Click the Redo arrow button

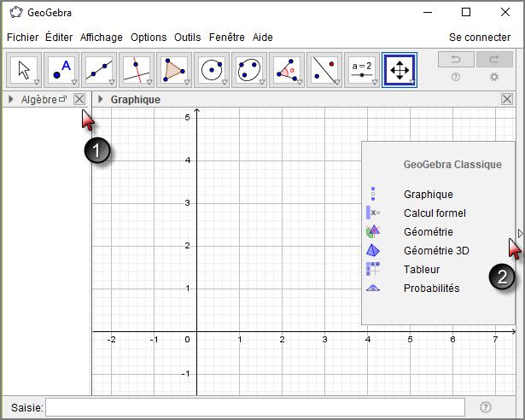(x=494, y=59)
